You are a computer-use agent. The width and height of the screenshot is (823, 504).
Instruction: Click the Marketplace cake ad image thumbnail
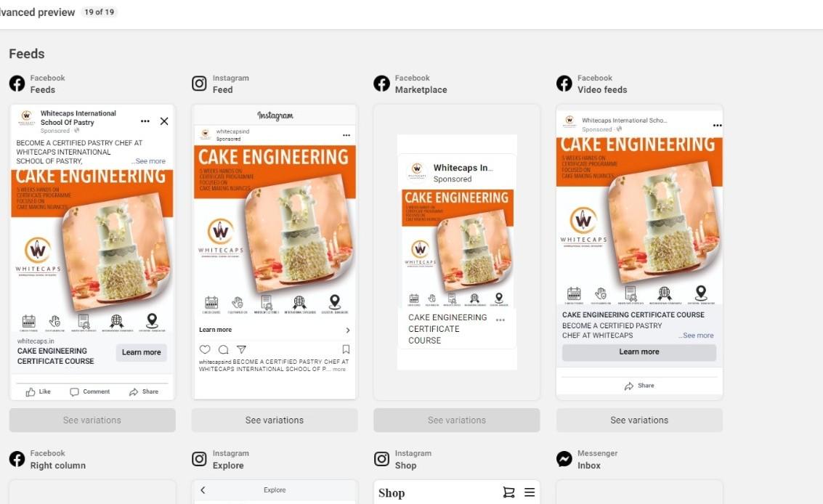458,248
